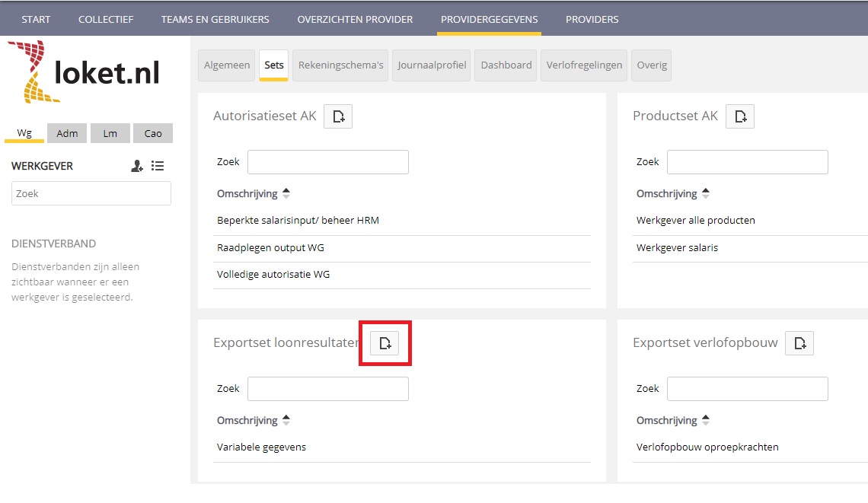Image resolution: width=868 pixels, height=503 pixels.
Task: Open the werkgever list view icon
Action: coord(158,166)
